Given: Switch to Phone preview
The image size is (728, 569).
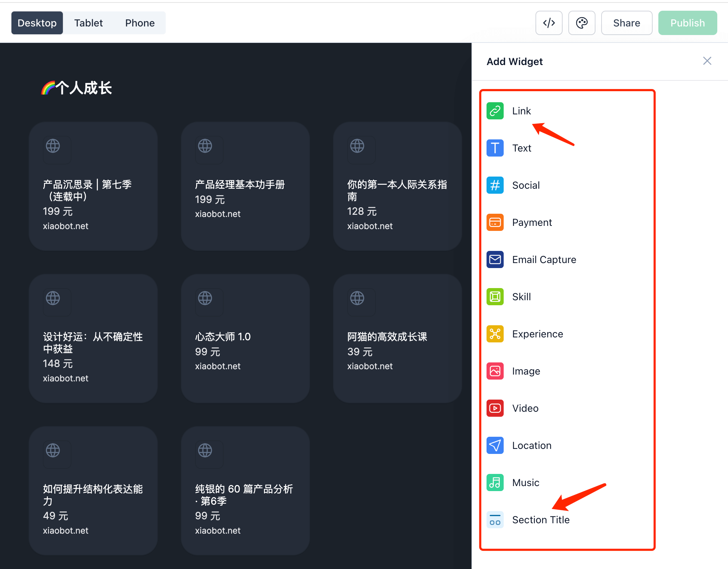Looking at the screenshot, I should (x=140, y=23).
